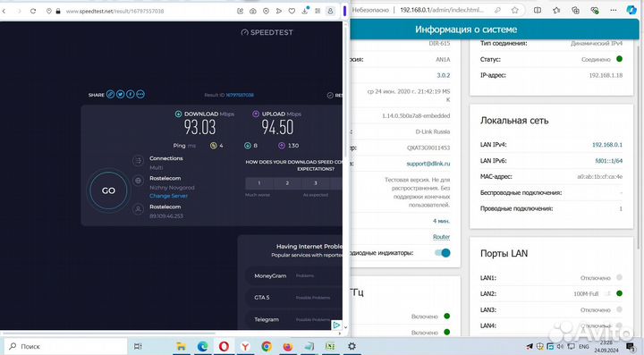Open the MoneyGram problems entry
This screenshot has width=644, height=355.
coord(293,275)
